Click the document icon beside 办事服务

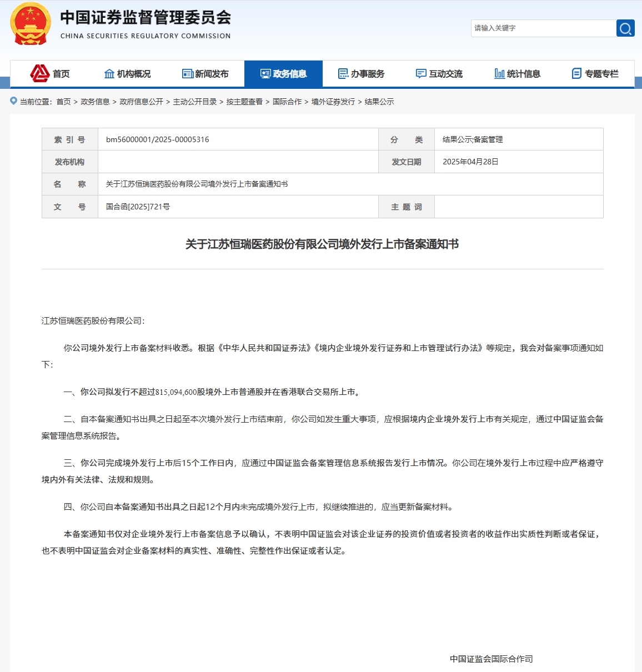point(344,74)
